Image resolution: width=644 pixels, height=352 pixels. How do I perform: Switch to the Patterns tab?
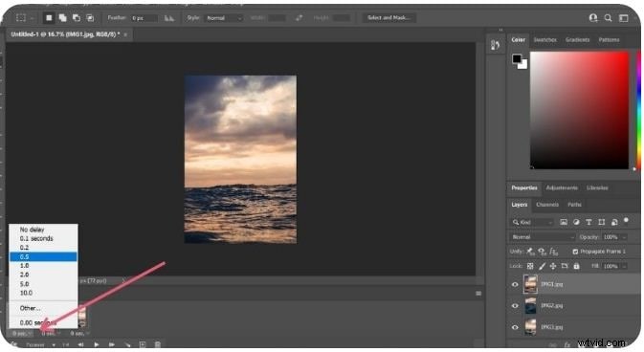point(609,40)
